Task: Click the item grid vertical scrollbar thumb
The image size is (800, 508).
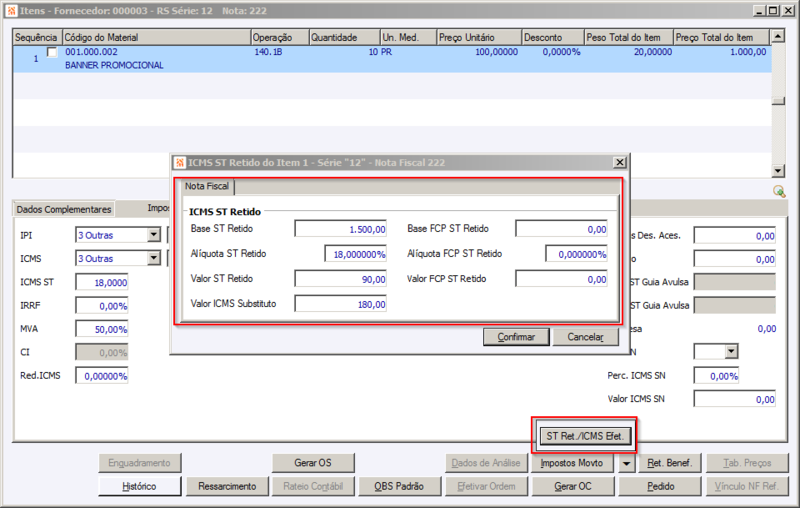Action: pyautogui.click(x=778, y=101)
